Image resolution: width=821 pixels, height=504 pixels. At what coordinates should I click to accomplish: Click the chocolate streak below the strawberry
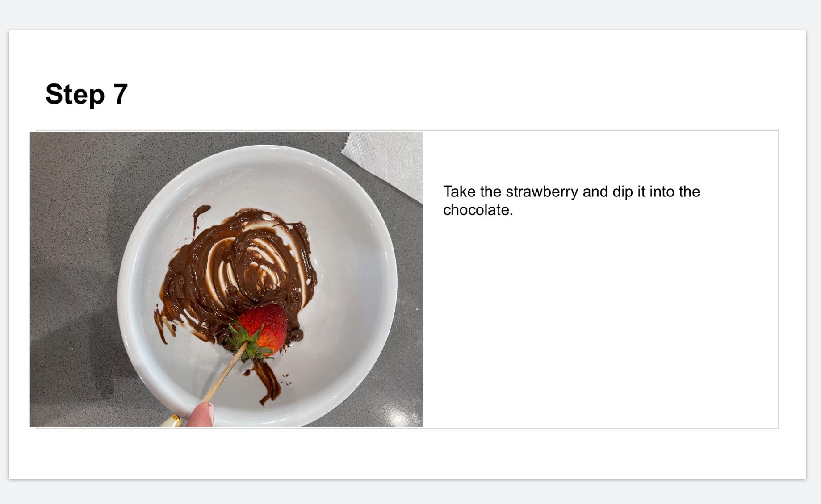tap(267, 382)
